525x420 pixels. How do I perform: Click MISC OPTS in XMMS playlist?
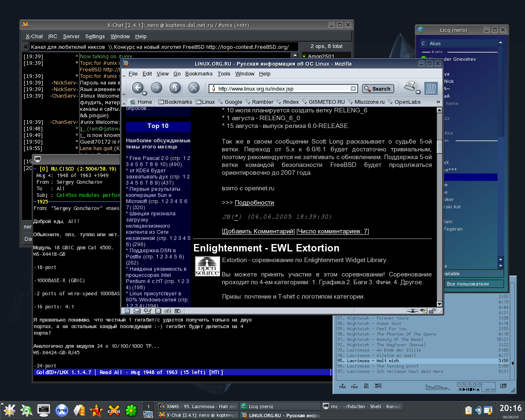pyautogui.click(x=378, y=386)
